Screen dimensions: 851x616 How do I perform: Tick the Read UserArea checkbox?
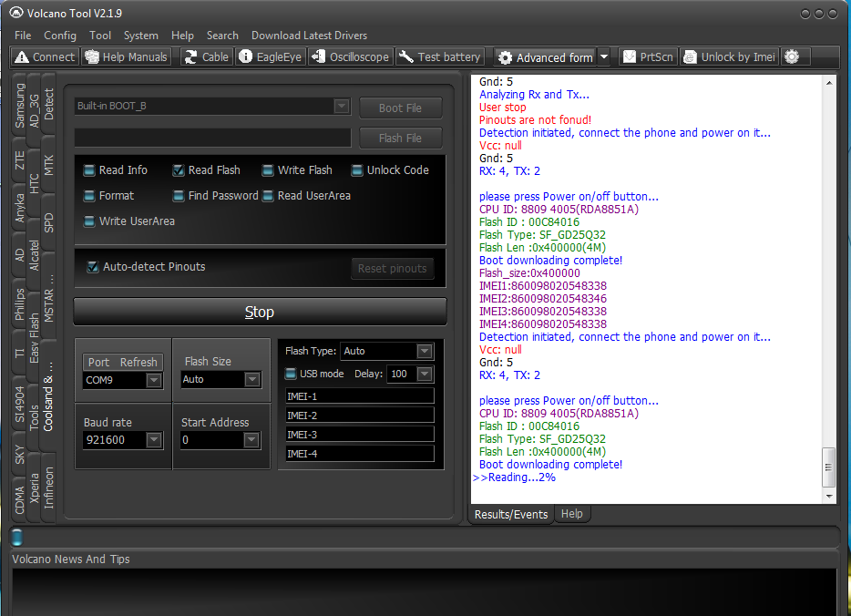pyautogui.click(x=268, y=196)
